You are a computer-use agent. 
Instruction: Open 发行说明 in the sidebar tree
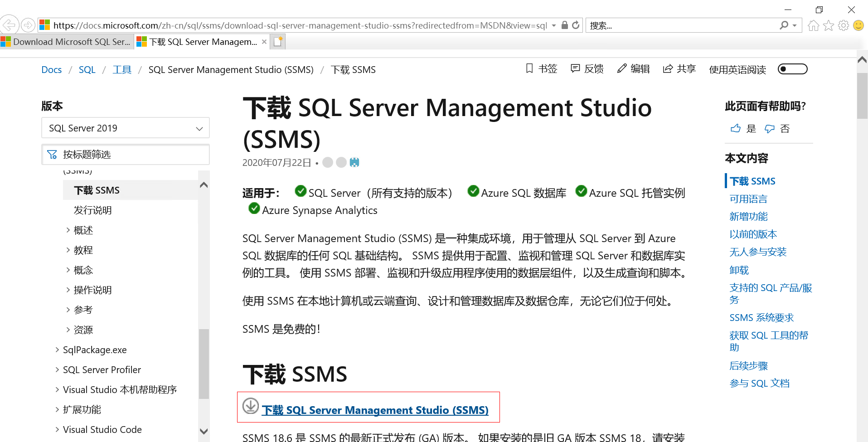coord(93,210)
